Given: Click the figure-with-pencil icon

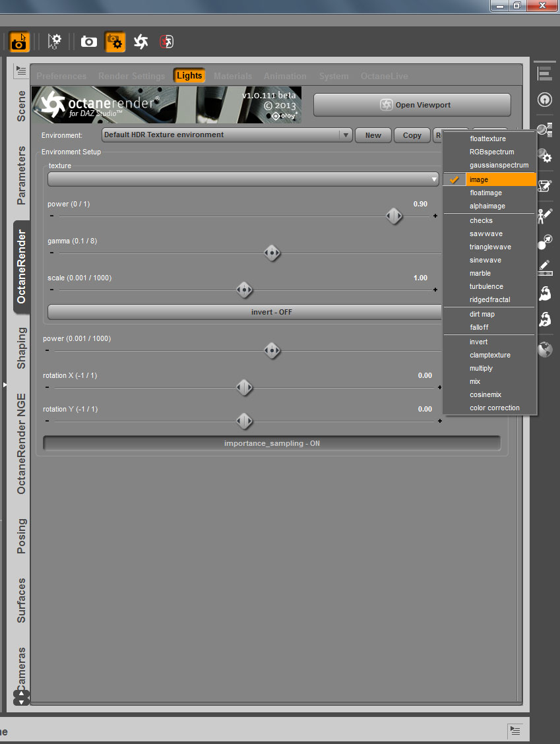Looking at the screenshot, I should pyautogui.click(x=545, y=216).
